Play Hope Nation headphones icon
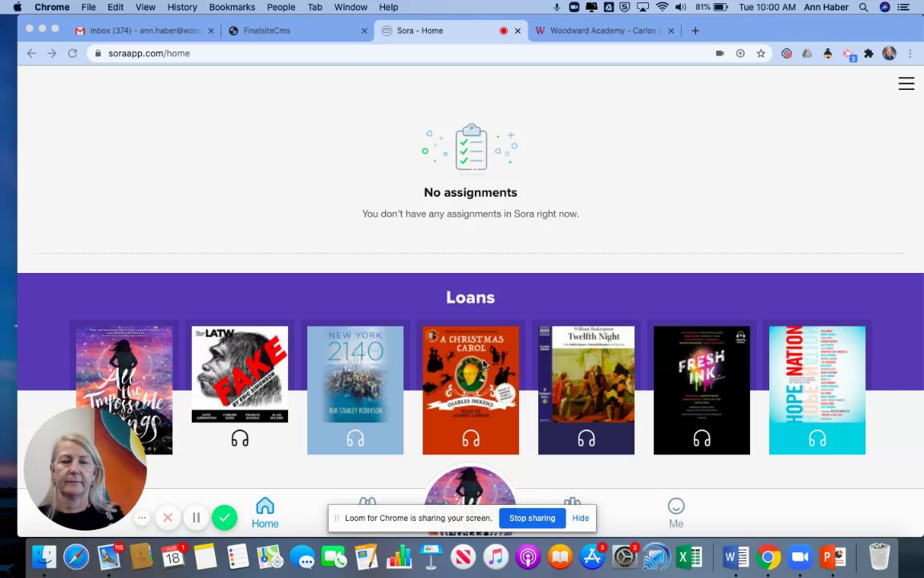This screenshot has height=578, width=924. pos(817,438)
